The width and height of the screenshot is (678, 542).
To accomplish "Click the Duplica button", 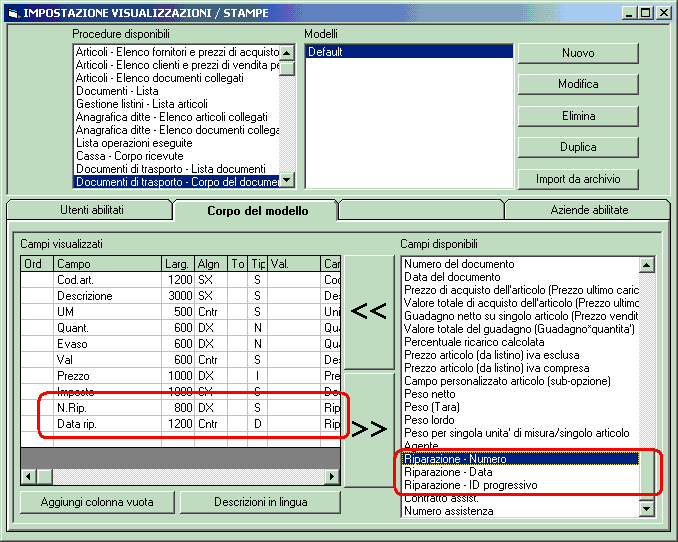I will (578, 147).
